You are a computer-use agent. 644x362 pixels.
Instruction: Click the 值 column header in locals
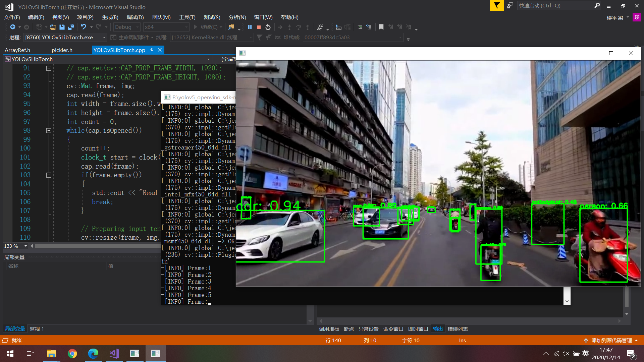coord(111,266)
